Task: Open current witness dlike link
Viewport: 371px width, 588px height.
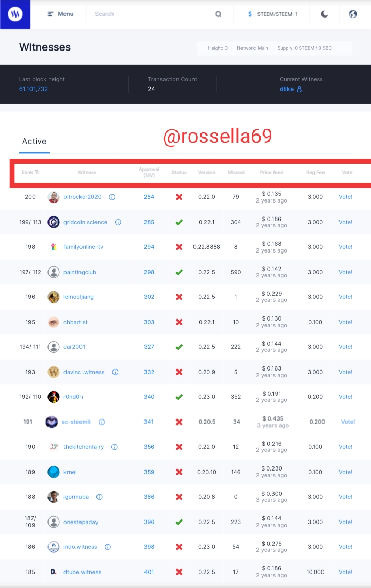Action: point(286,89)
